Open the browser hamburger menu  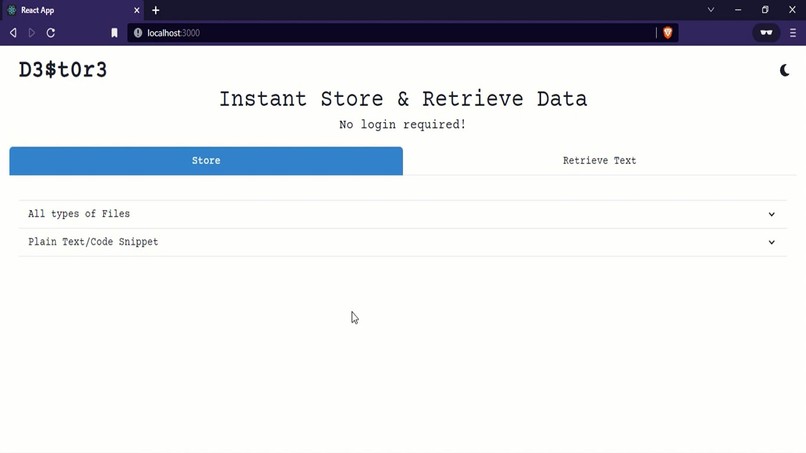pos(793,33)
